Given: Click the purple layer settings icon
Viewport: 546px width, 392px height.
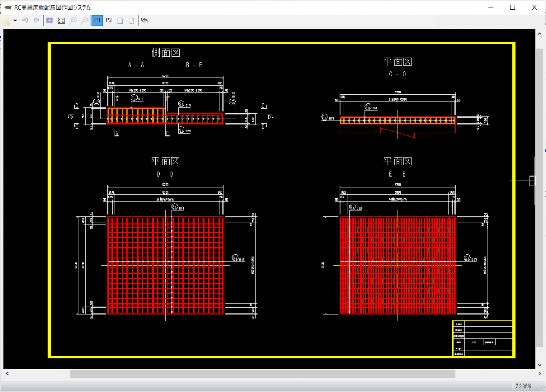Looking at the screenshot, I should (x=50, y=21).
